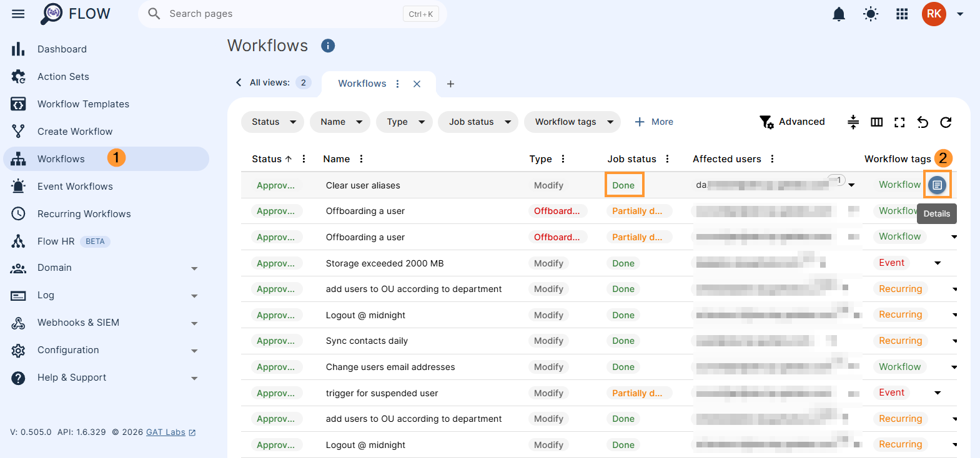Viewport: 980px width, 458px height.
Task: Click Done status of Clear user aliases
Action: pyautogui.click(x=623, y=185)
